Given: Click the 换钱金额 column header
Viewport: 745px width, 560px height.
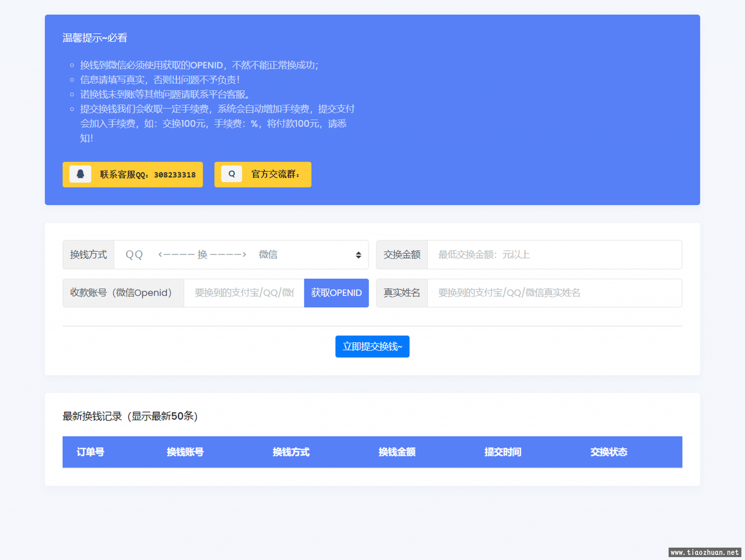Looking at the screenshot, I should coord(397,452).
